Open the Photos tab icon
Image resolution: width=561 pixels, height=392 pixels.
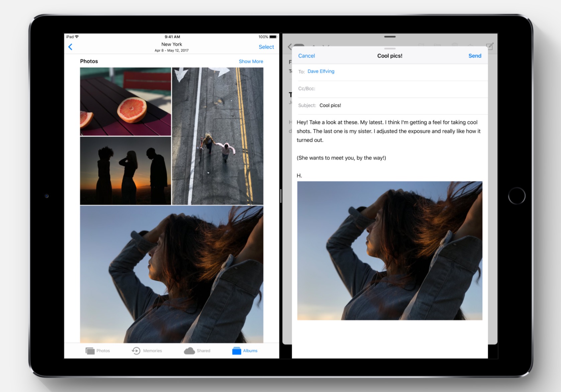(90, 351)
